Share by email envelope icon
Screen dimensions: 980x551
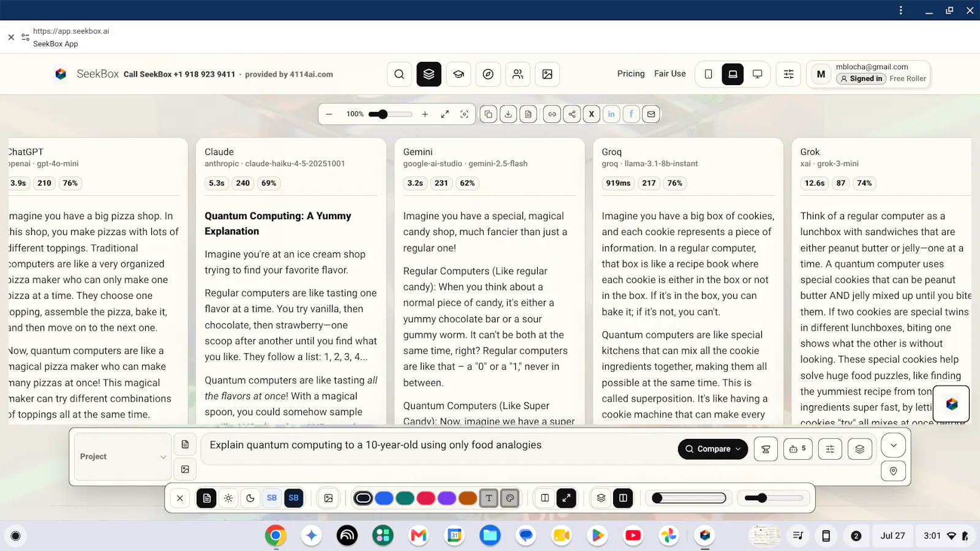point(651,114)
